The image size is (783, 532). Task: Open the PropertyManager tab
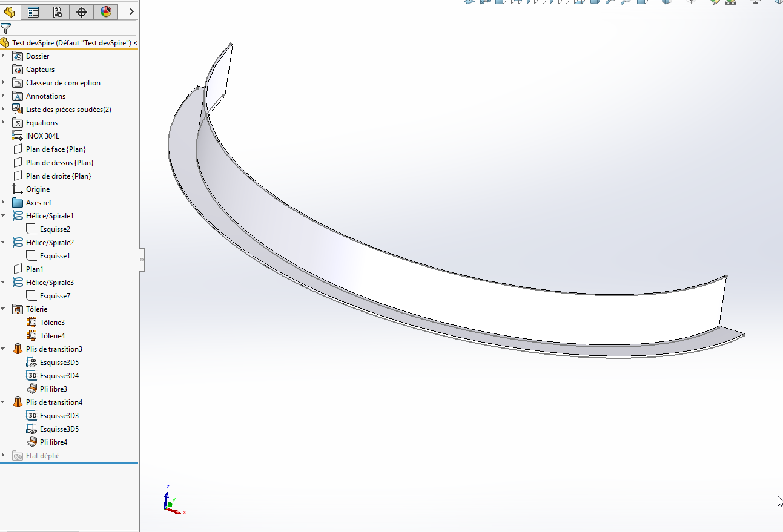(33, 11)
